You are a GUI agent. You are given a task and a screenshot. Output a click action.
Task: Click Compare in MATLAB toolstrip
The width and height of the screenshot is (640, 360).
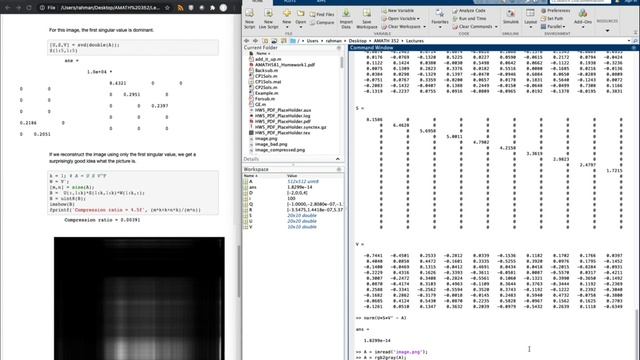(x=322, y=22)
